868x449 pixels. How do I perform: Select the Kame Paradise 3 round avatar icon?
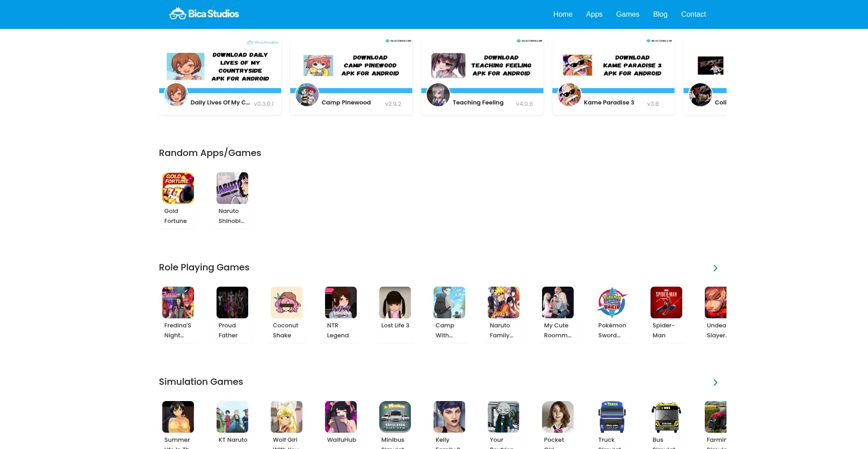click(569, 95)
